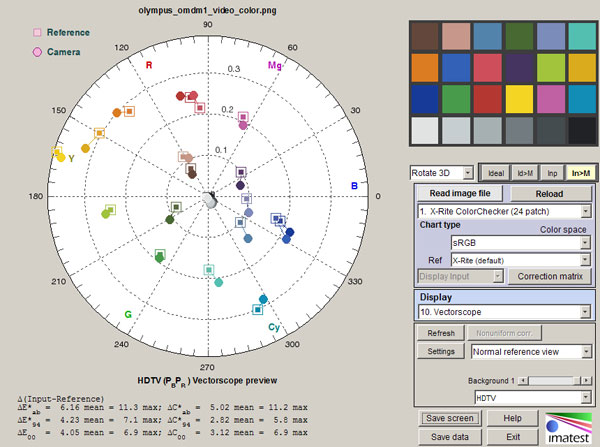Click the moderate red patch in second row
Screen dimensions: 600x447
tap(488, 68)
